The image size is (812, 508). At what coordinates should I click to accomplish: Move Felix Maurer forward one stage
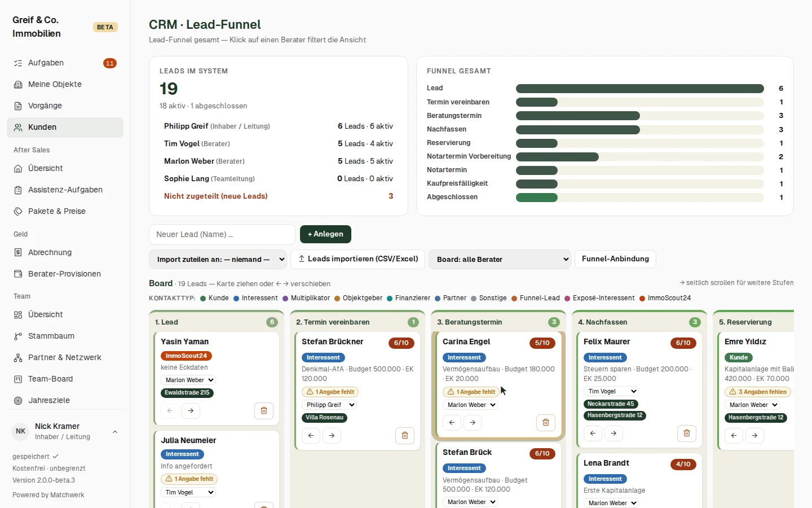pos(614,433)
